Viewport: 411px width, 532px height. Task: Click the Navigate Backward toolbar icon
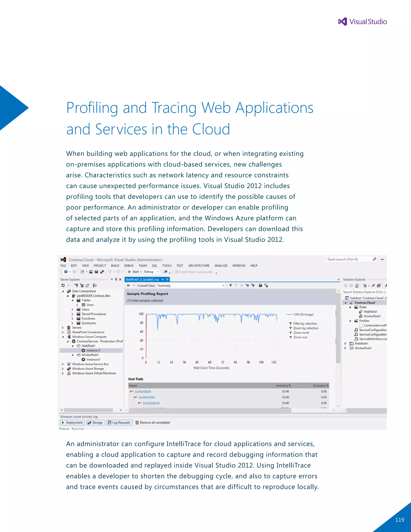tap(66, 272)
